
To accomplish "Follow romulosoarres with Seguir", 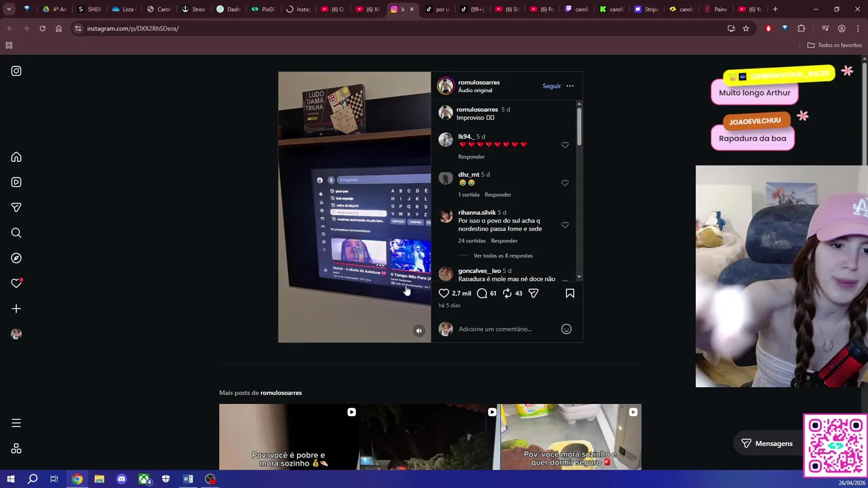I will [x=551, y=86].
